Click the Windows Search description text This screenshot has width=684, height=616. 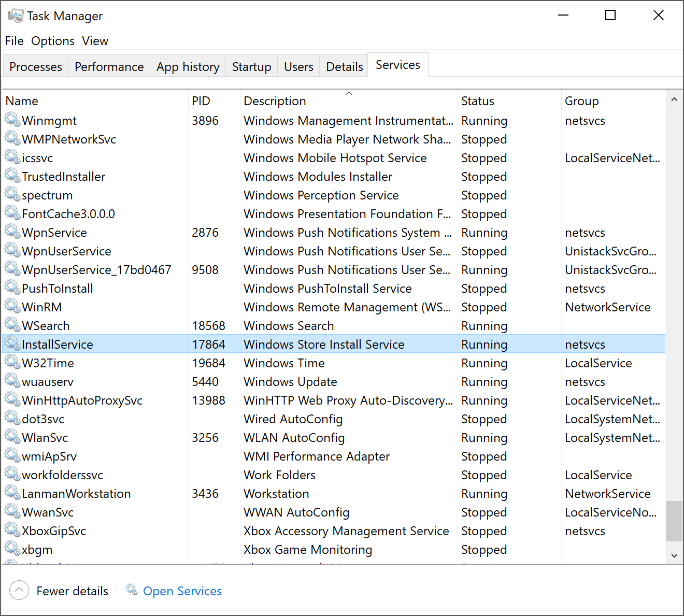click(x=289, y=326)
